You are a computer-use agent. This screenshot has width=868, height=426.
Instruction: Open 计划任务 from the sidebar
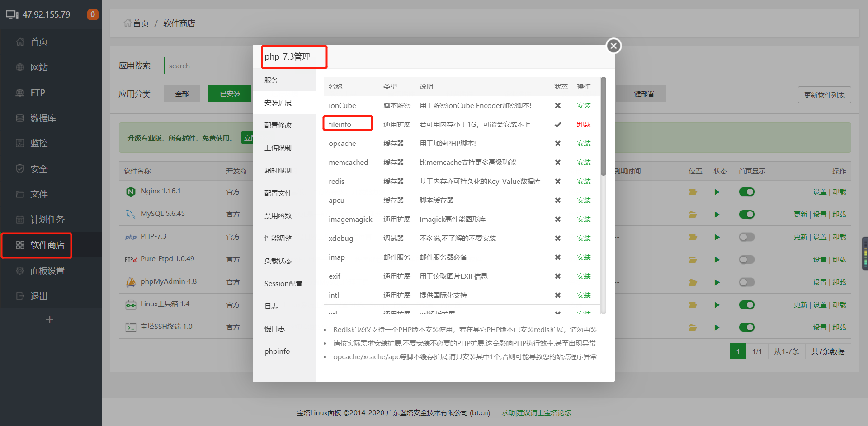(46, 219)
